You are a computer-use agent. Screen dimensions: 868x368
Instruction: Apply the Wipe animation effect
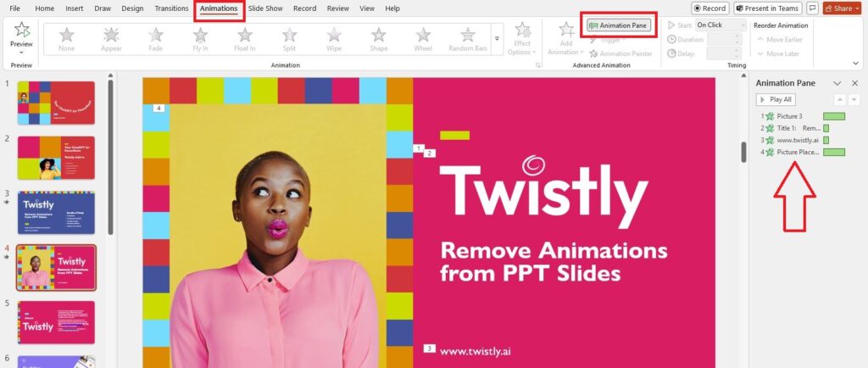pos(334,39)
